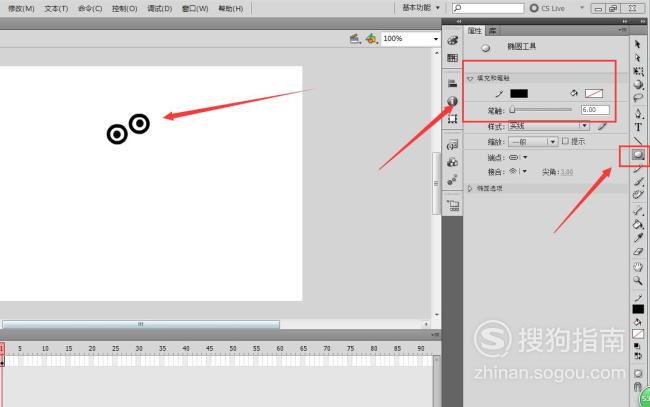Image resolution: width=650 pixels, height=407 pixels.
Task: Open the 调试(D) menu
Action: [160, 8]
